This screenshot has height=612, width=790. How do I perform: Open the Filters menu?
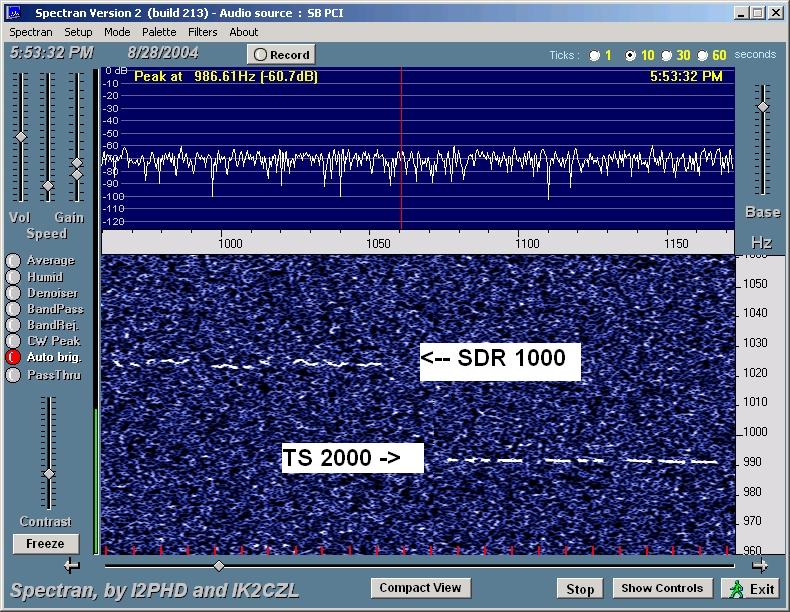tap(202, 32)
